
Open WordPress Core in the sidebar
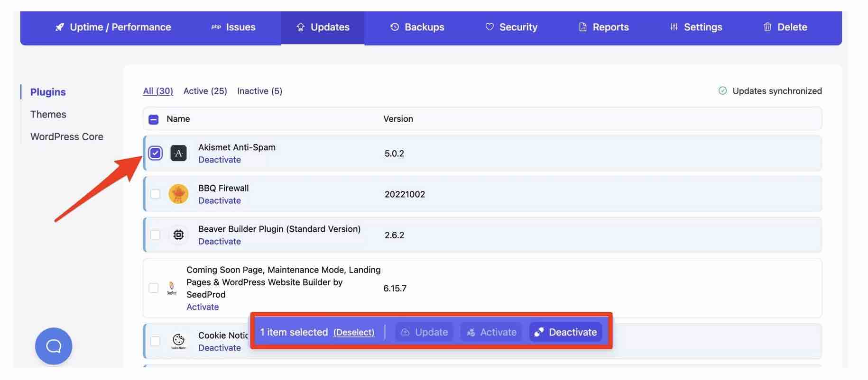coord(67,136)
